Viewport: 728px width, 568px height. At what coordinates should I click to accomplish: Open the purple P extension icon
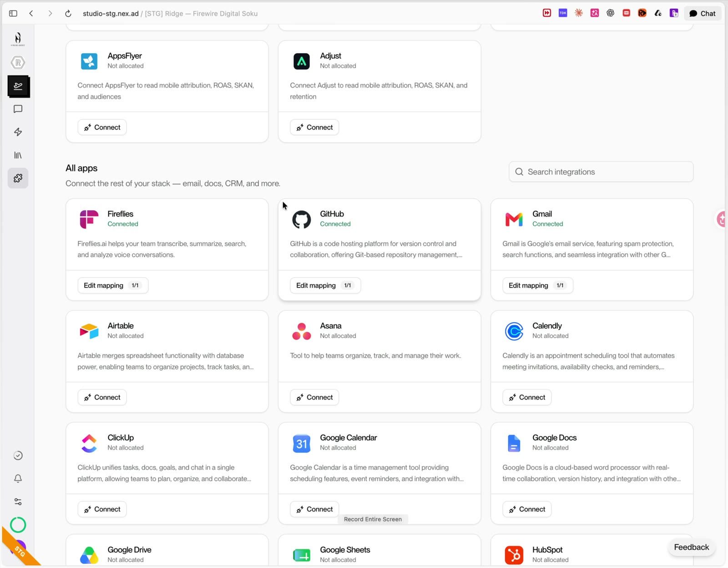click(x=674, y=13)
